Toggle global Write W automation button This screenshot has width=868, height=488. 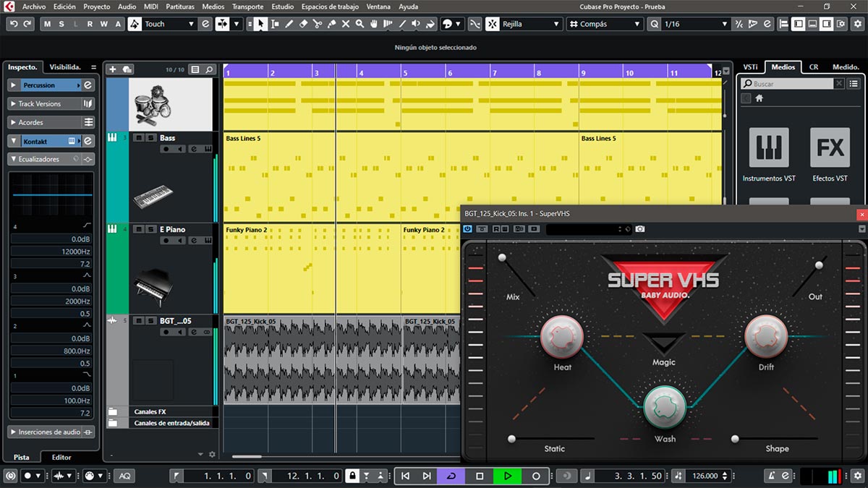[103, 24]
